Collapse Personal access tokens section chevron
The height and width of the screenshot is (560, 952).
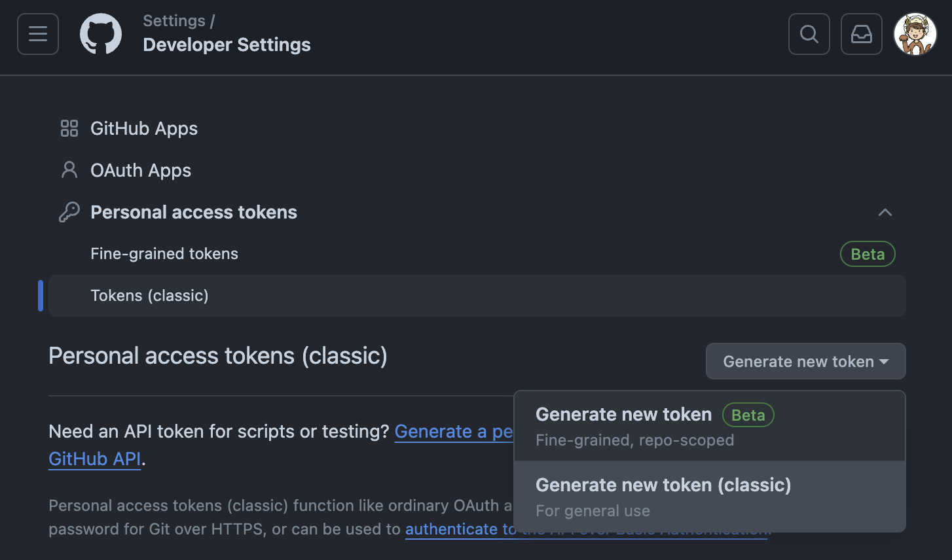[885, 212]
